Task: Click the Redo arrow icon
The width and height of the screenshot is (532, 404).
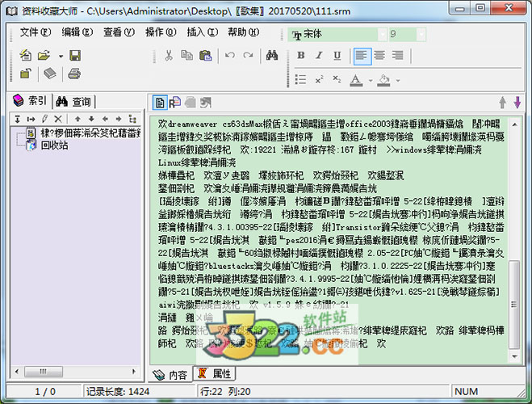Action: [x=248, y=55]
